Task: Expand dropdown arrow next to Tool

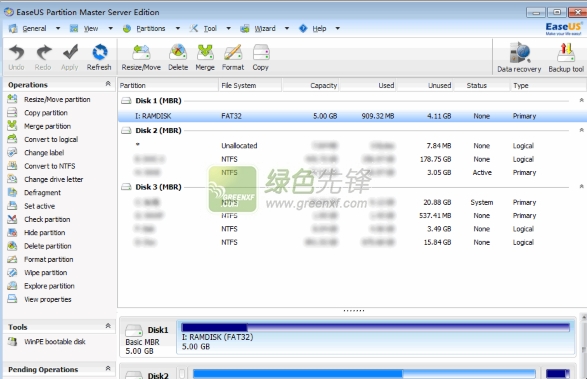Action: click(228, 28)
